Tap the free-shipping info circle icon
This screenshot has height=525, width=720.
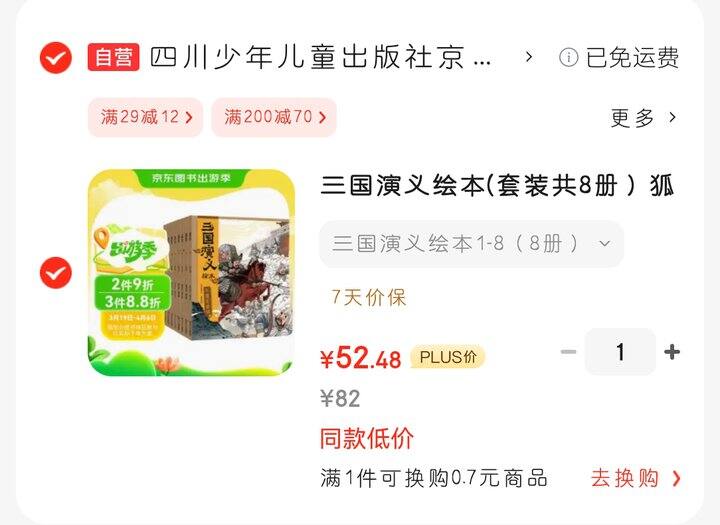pyautogui.click(x=568, y=57)
